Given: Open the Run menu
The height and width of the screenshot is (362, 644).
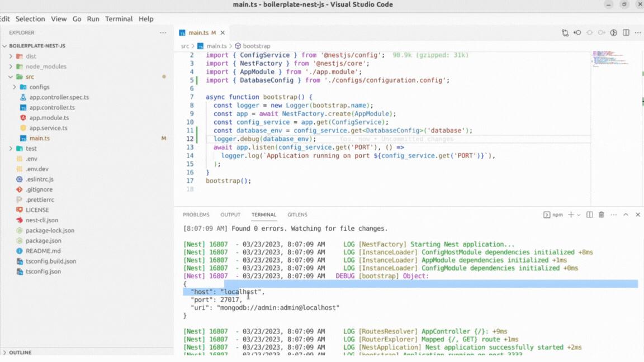Looking at the screenshot, I should pos(93,19).
